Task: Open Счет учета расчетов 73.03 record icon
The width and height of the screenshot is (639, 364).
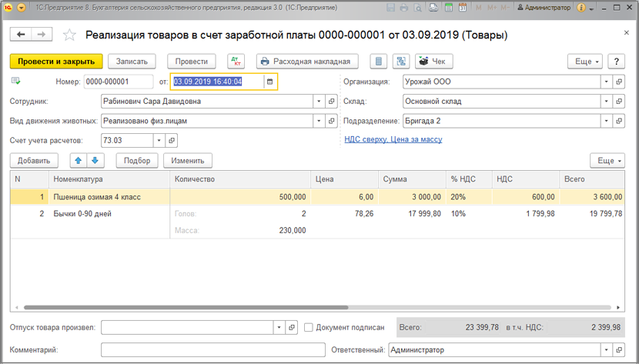Action: tap(172, 141)
